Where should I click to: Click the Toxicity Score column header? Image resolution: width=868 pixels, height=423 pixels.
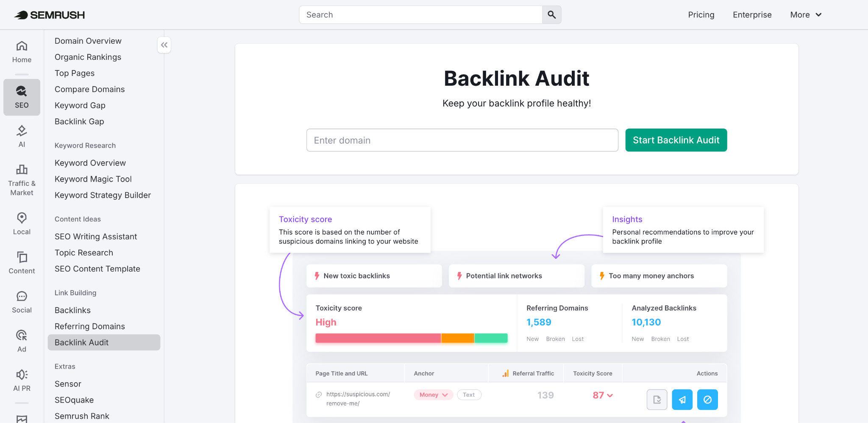point(593,373)
